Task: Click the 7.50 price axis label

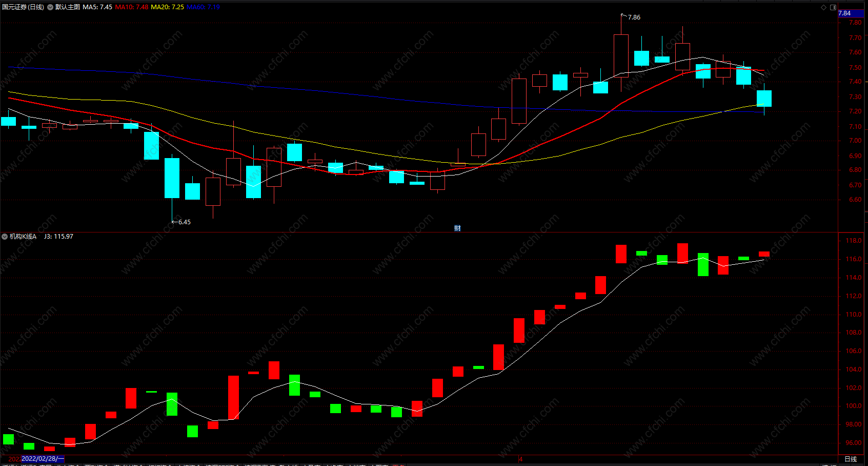Action: tap(855, 68)
